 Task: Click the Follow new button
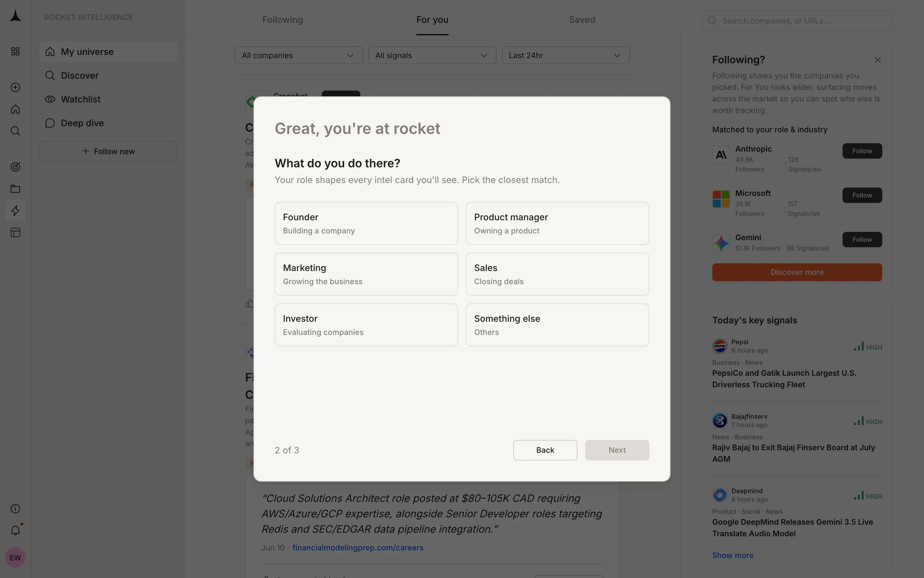pyautogui.click(x=108, y=151)
